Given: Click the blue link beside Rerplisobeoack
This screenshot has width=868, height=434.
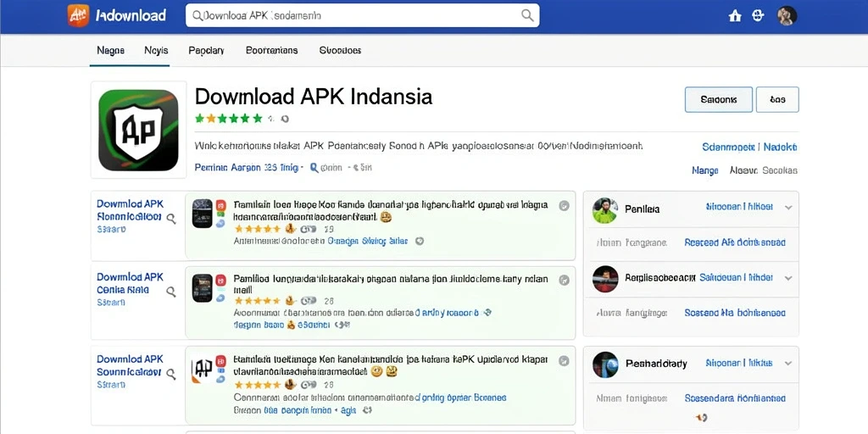Looking at the screenshot, I should coord(737,277).
